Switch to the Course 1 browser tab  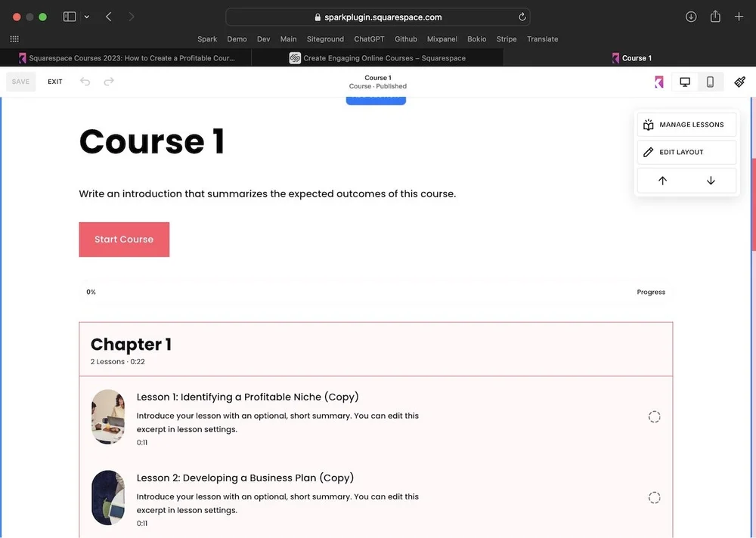click(x=632, y=57)
